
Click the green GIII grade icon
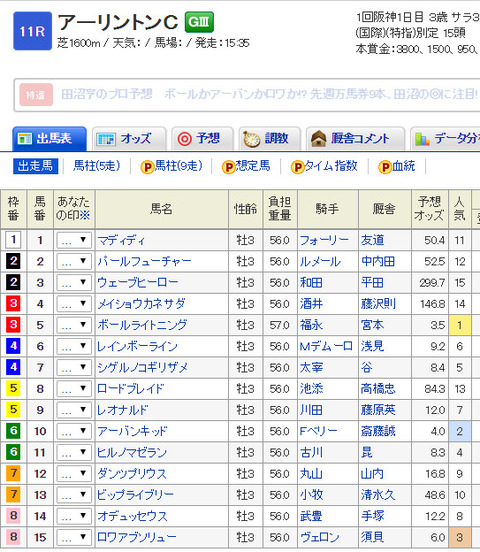pyautogui.click(x=199, y=22)
